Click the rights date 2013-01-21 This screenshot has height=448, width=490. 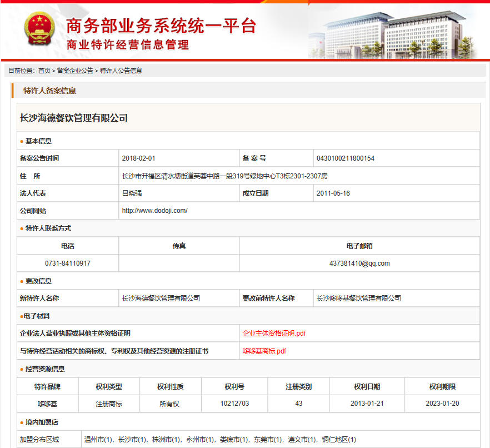click(367, 404)
